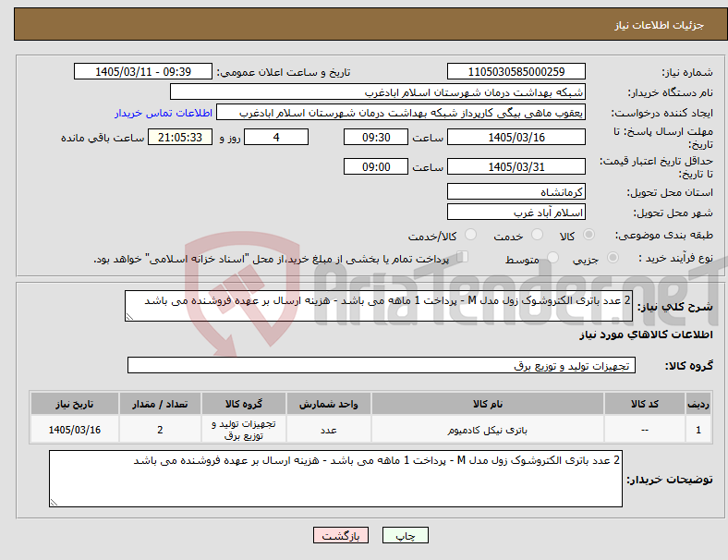Toggle اسناد خزانه اسلامی payment checkbox
Screen dimensions: 728x560
463,257
